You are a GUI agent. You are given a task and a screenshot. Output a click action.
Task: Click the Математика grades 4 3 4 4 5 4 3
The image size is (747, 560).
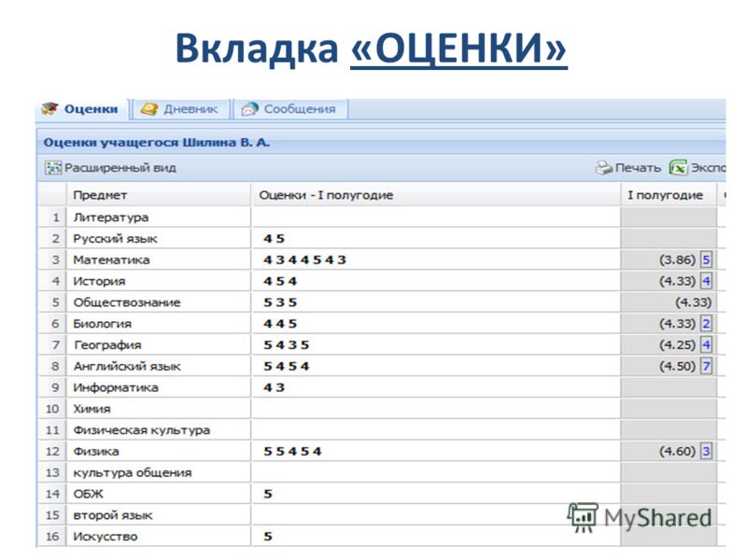pos(305,260)
